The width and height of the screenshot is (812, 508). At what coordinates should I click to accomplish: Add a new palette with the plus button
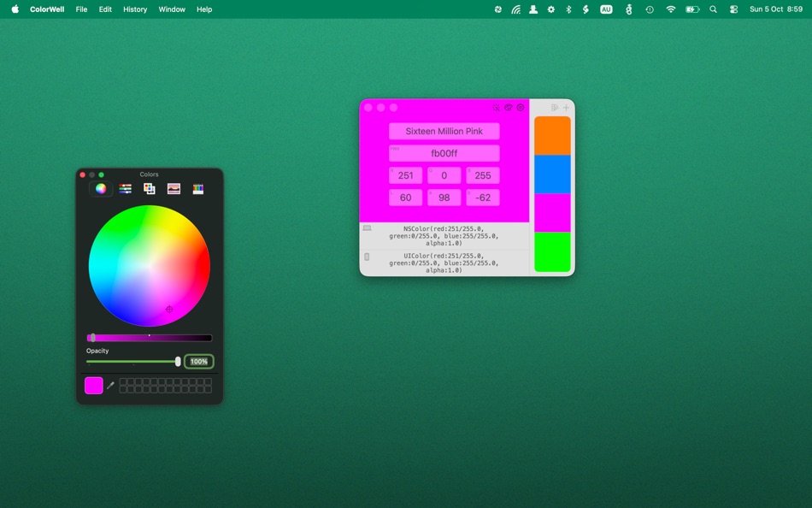[566, 107]
